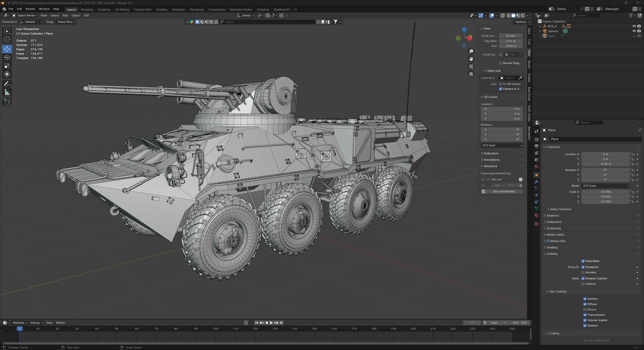The width and height of the screenshot is (644, 350).
Task: Activate the Scale tool
Action: (7, 66)
